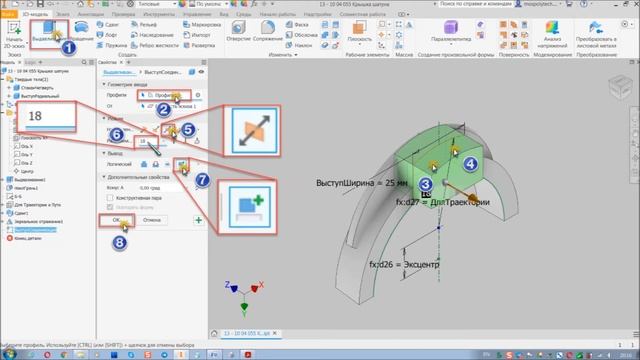Screen dimensions: 640x360
Task: Click the Профили selection field
Action: [164, 95]
